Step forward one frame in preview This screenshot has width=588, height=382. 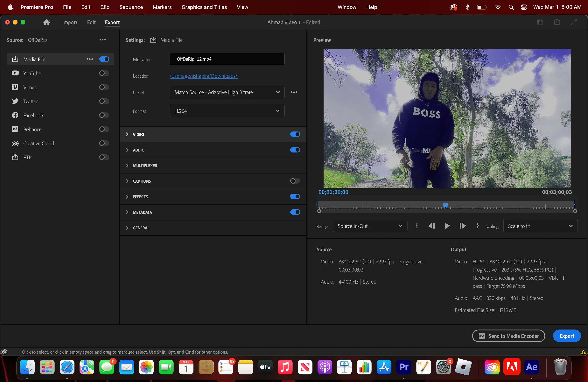click(462, 226)
